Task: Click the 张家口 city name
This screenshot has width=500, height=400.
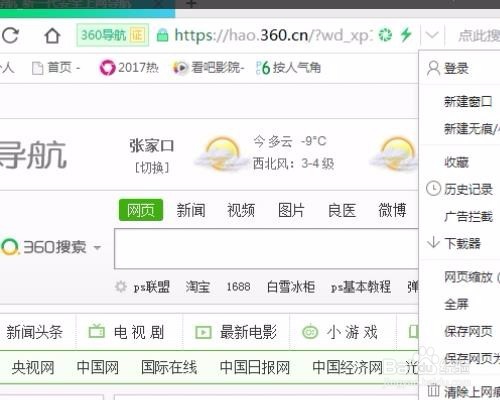Action: point(152,146)
